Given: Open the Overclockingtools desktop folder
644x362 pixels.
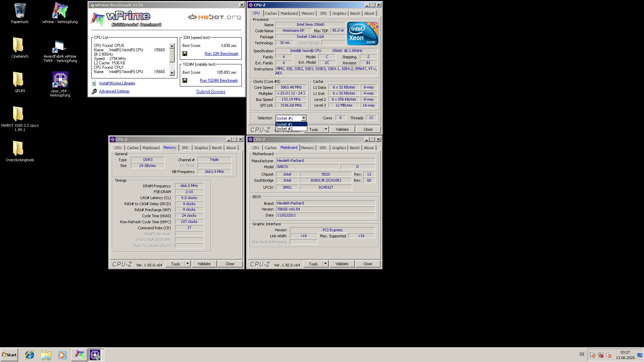Looking at the screenshot, I should 19,151.
